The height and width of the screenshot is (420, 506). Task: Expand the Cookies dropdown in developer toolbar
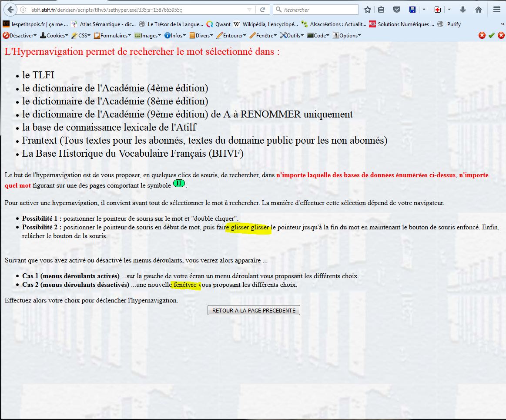tap(54, 36)
